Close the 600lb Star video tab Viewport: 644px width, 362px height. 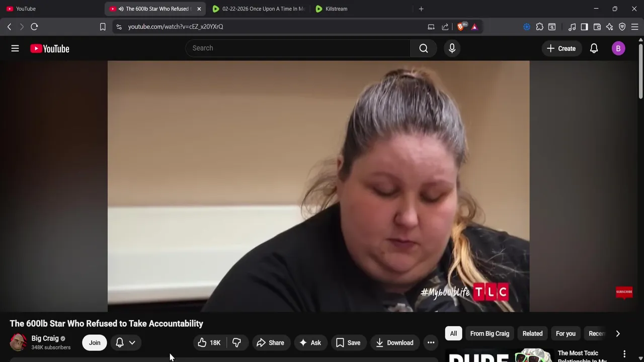point(199,9)
